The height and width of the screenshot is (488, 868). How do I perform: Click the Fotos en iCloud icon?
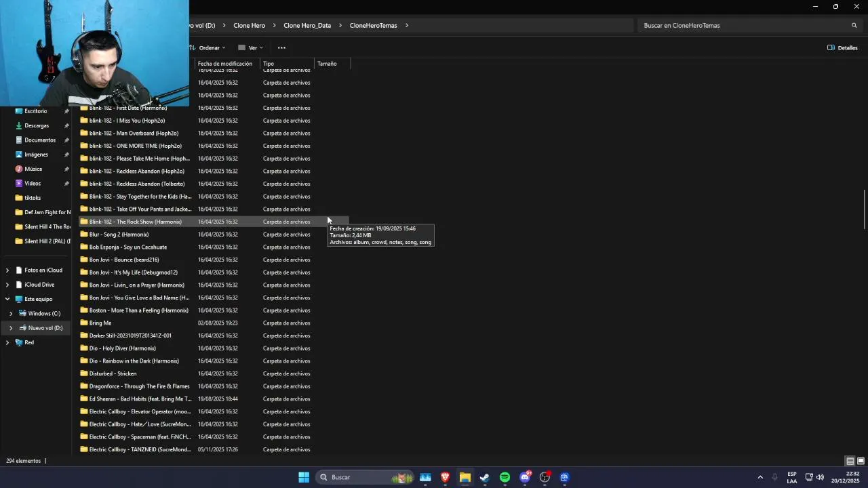pyautogui.click(x=19, y=270)
